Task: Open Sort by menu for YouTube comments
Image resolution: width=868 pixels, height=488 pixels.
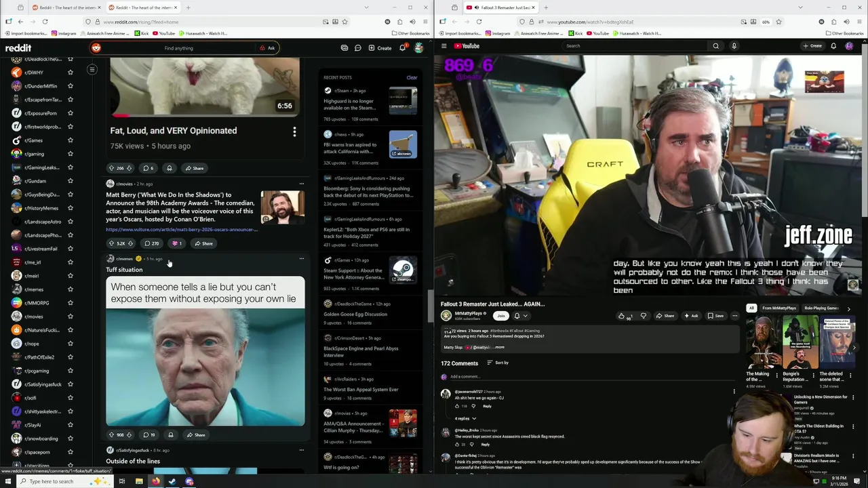Action: (x=498, y=363)
